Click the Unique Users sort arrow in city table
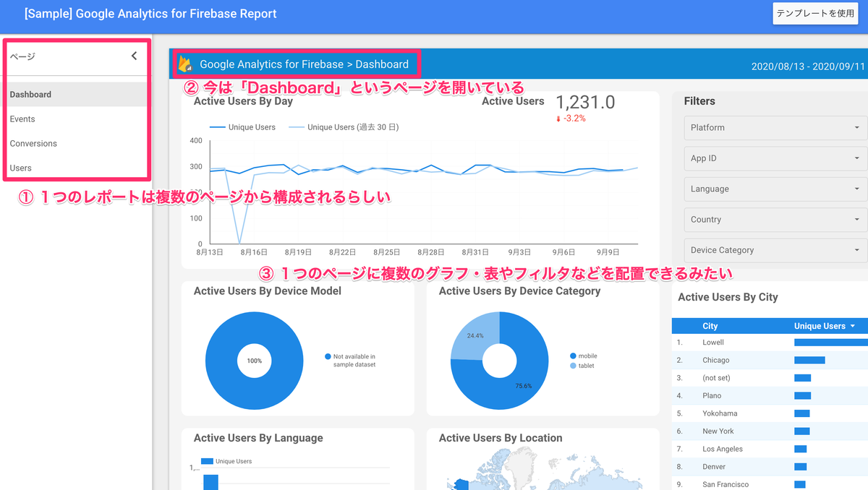 click(853, 326)
